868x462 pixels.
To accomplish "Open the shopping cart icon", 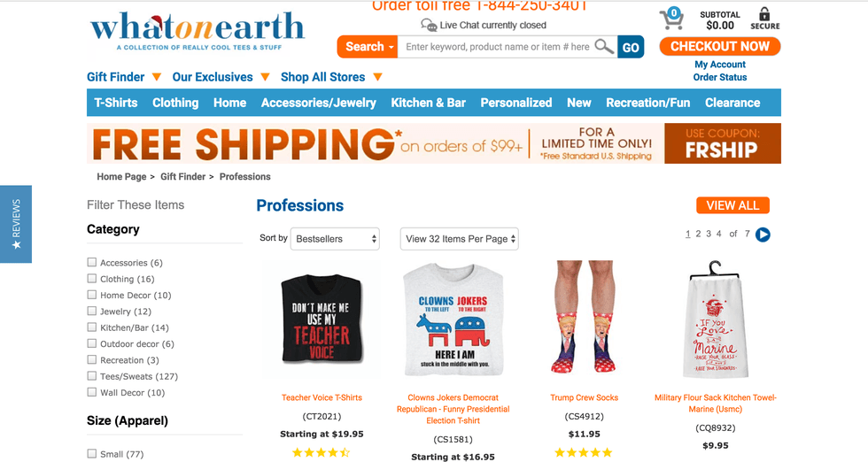I will (x=671, y=19).
